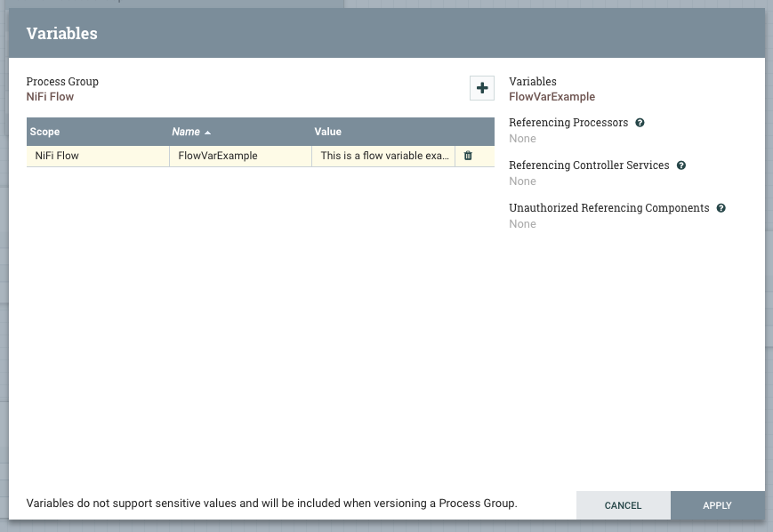
Task: Sort variables by the Scope column
Action: [x=44, y=131]
